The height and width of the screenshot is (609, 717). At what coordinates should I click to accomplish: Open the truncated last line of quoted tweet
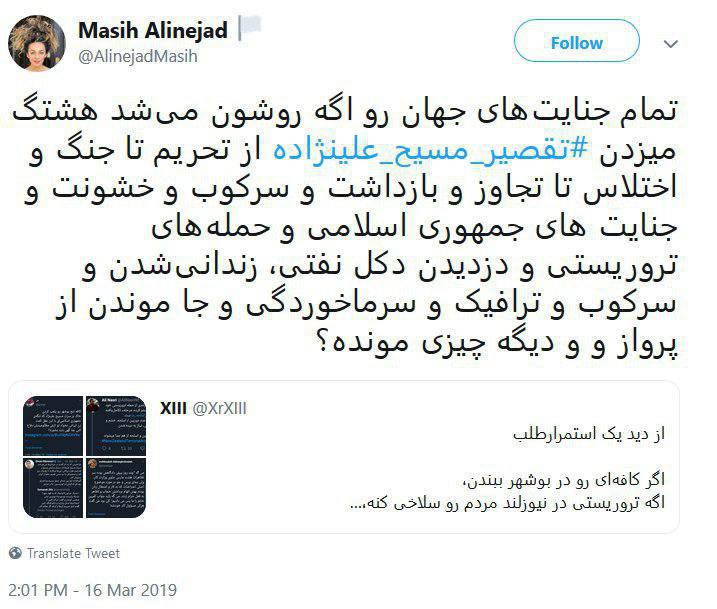pos(507,503)
